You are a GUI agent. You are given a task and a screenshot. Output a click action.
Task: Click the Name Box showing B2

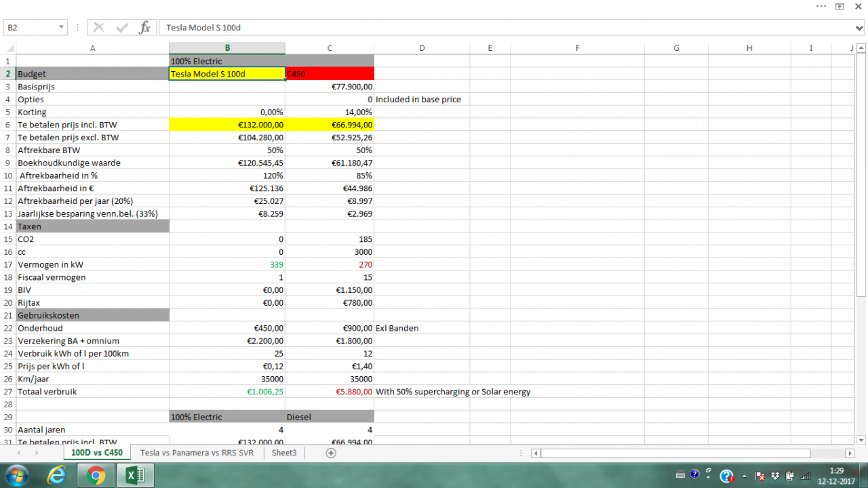tap(31, 28)
